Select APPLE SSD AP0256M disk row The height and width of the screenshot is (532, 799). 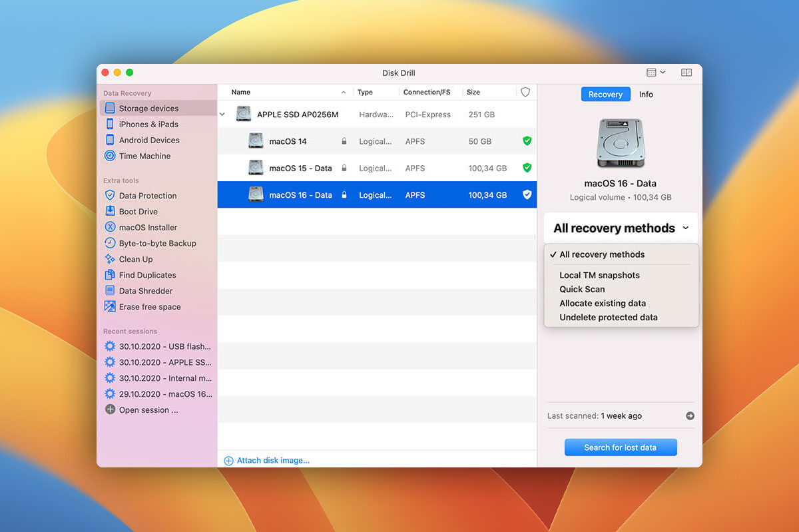[x=377, y=115]
